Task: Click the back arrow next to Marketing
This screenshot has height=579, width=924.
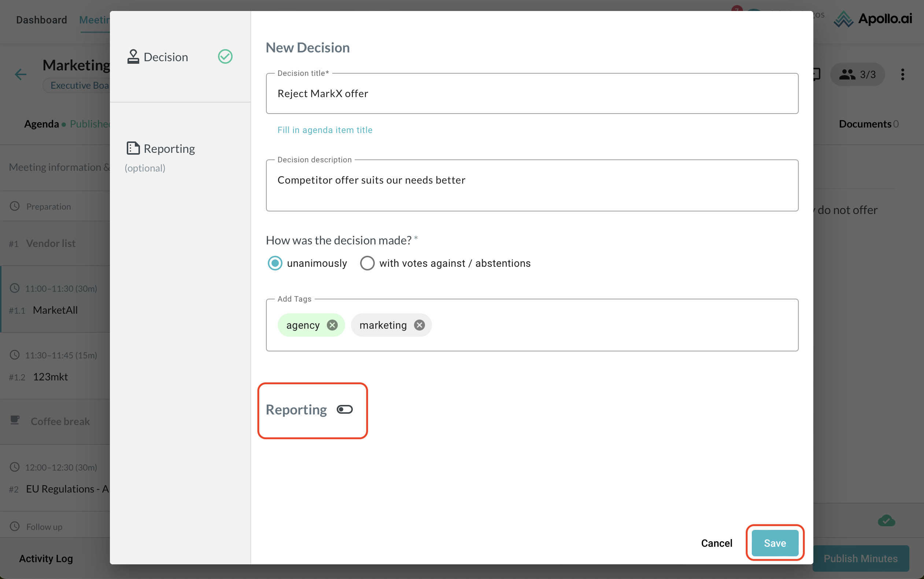Action: tap(21, 74)
